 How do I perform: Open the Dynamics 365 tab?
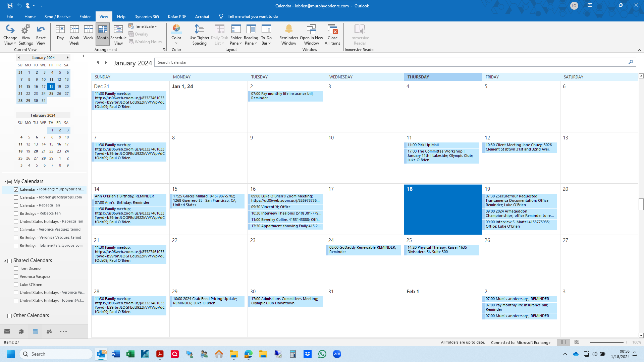[146, 16]
